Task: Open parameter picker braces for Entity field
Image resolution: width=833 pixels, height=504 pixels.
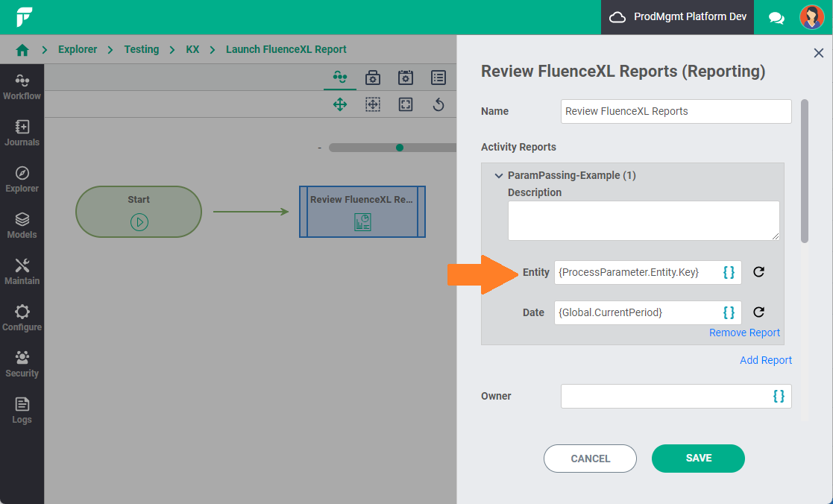Action: point(729,272)
